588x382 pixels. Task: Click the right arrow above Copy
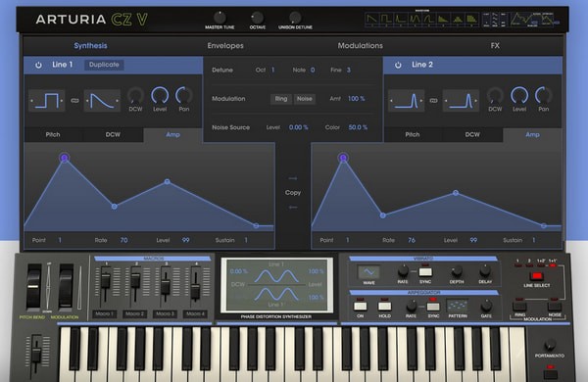pyautogui.click(x=293, y=178)
